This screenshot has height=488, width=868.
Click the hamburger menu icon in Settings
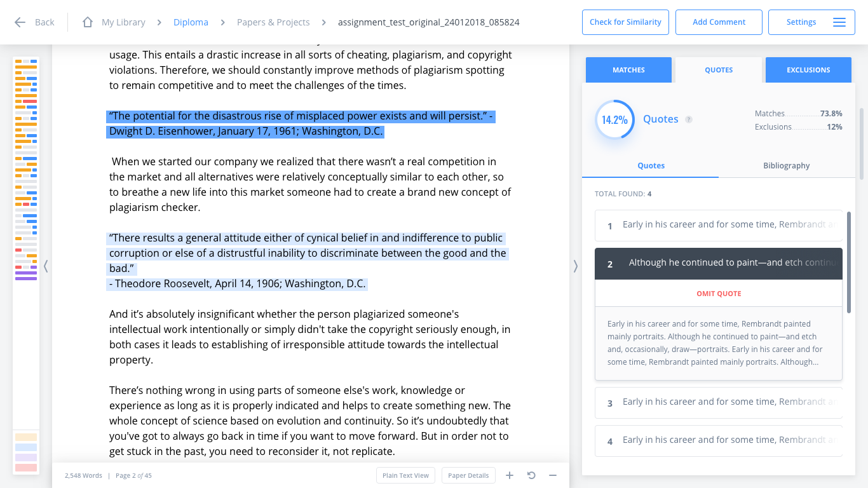[839, 22]
